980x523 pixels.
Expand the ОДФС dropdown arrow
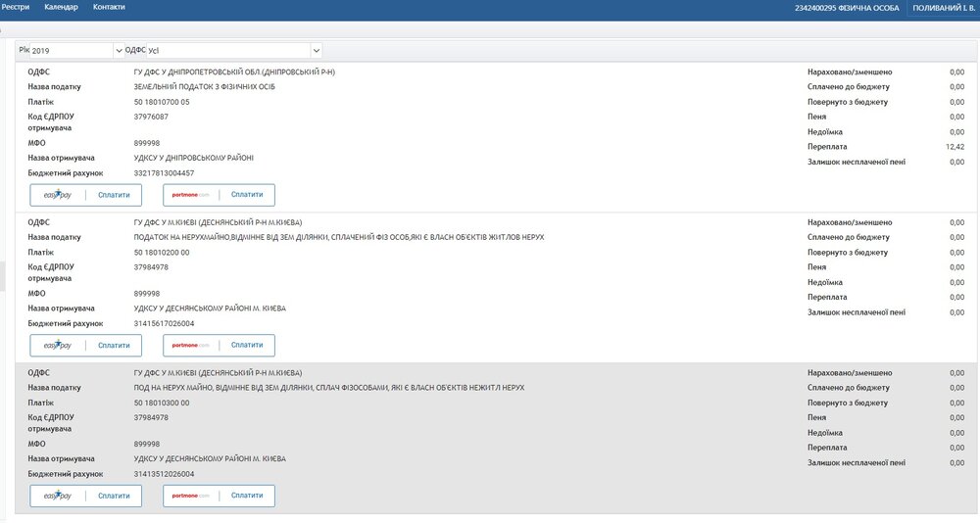[x=317, y=51]
